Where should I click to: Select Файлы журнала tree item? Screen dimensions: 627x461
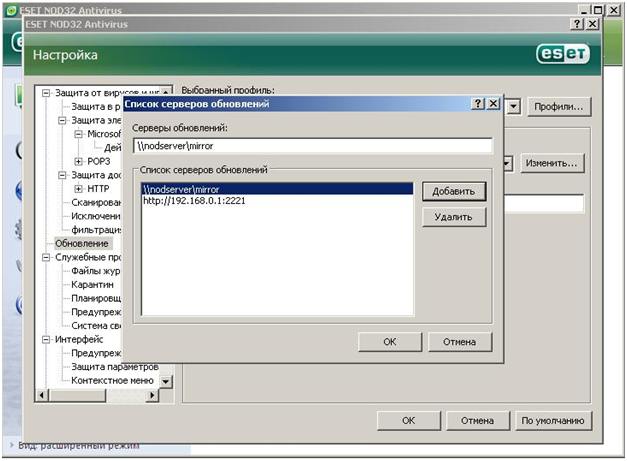pos(96,271)
